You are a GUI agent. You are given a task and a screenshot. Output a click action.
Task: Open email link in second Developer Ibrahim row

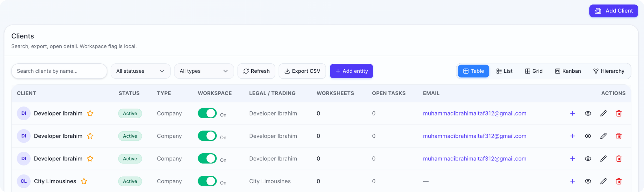[x=475, y=136]
